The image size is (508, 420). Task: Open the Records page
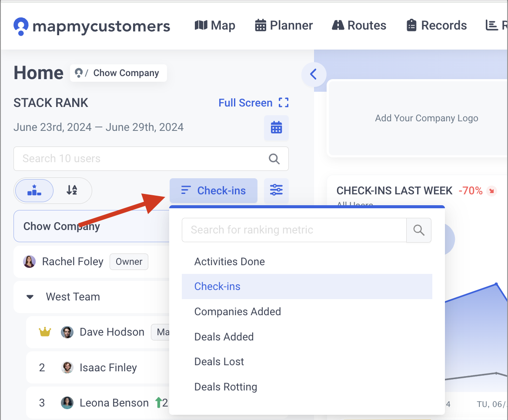[436, 25]
